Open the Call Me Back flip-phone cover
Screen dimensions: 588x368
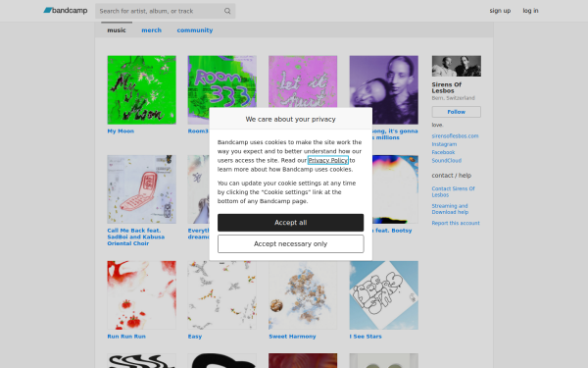(x=141, y=189)
